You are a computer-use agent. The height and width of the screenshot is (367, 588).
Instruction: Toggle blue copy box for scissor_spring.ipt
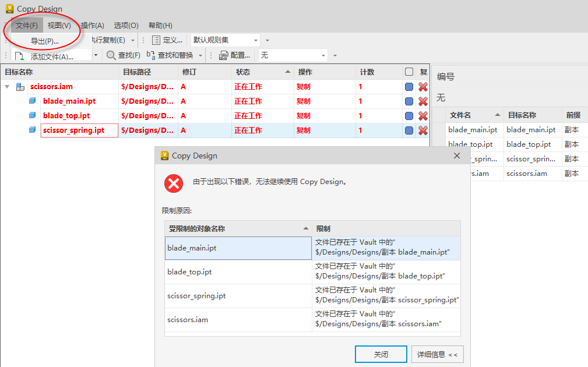pyautogui.click(x=409, y=130)
